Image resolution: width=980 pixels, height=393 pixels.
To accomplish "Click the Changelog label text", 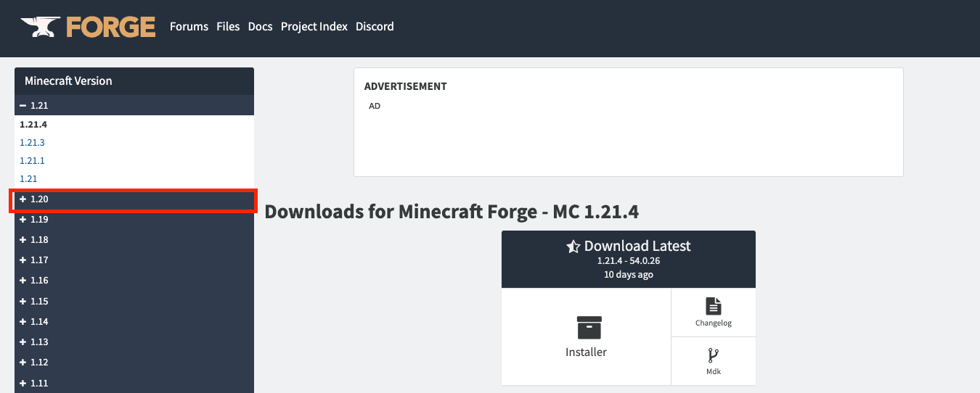I will click(x=714, y=323).
